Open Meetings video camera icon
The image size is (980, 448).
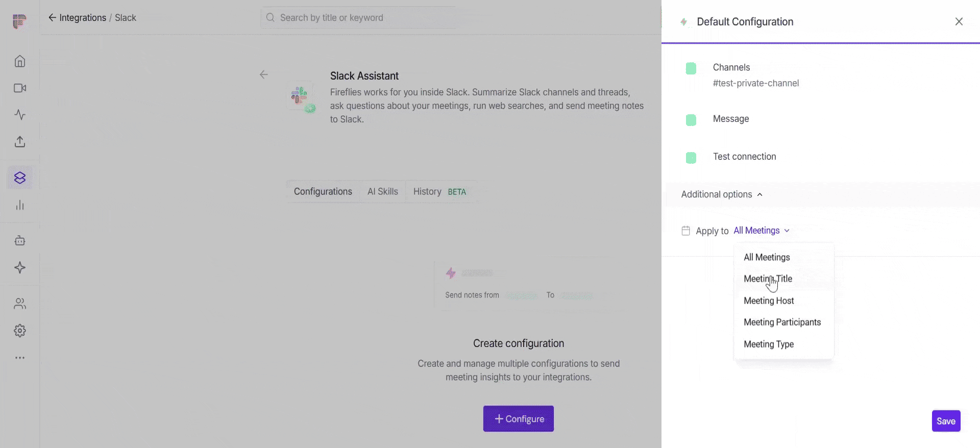pyautogui.click(x=20, y=88)
